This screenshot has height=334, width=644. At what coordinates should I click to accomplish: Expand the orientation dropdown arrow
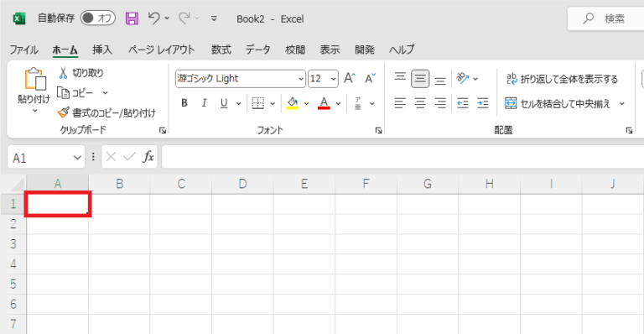click(x=475, y=79)
